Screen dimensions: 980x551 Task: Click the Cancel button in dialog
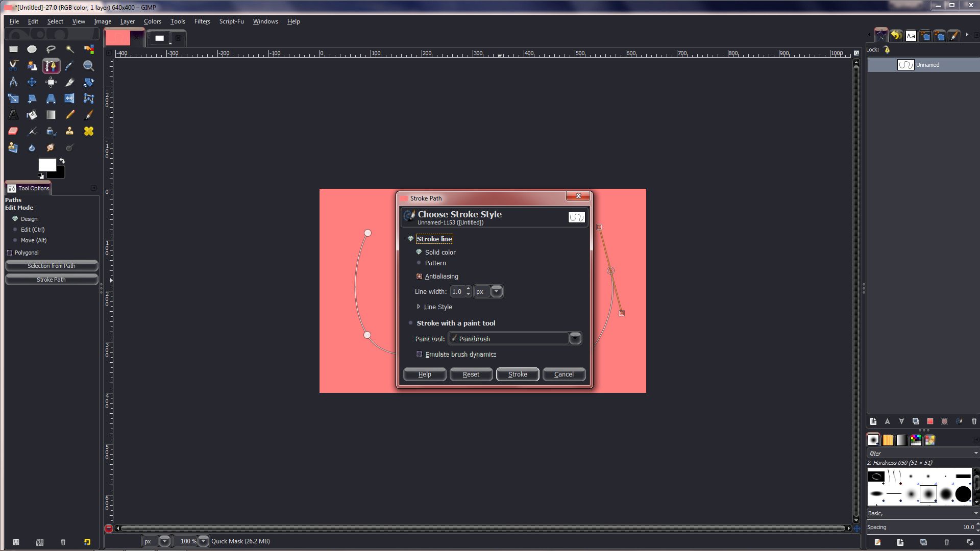coord(563,374)
